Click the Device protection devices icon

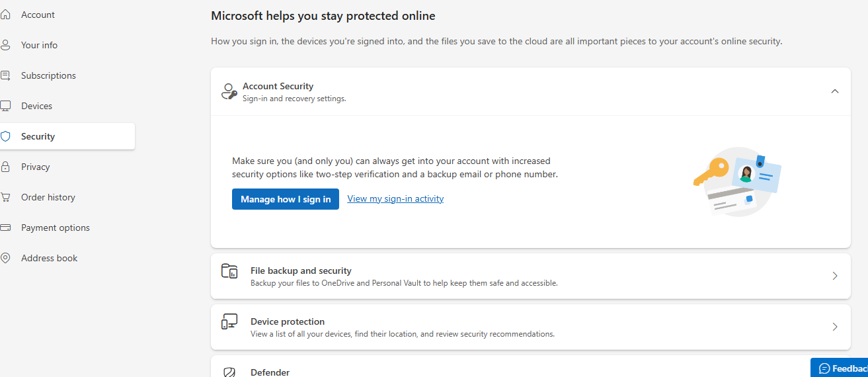229,321
